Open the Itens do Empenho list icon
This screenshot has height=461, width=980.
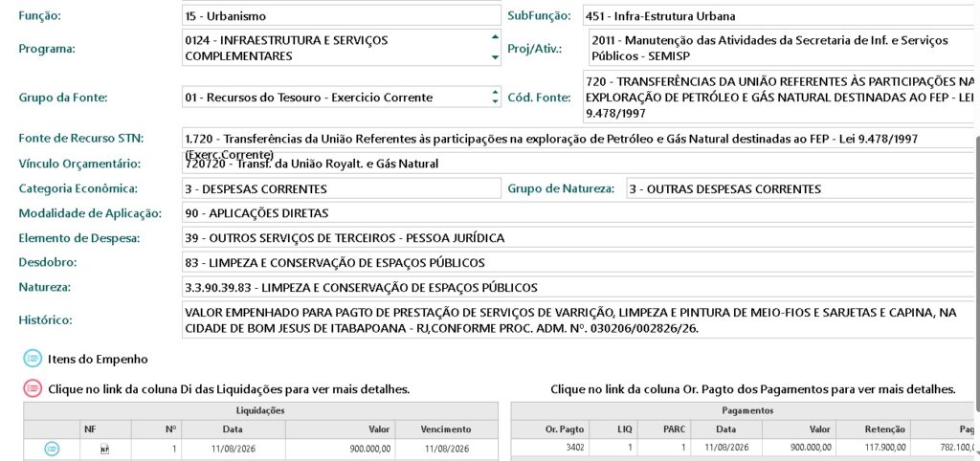(x=32, y=359)
